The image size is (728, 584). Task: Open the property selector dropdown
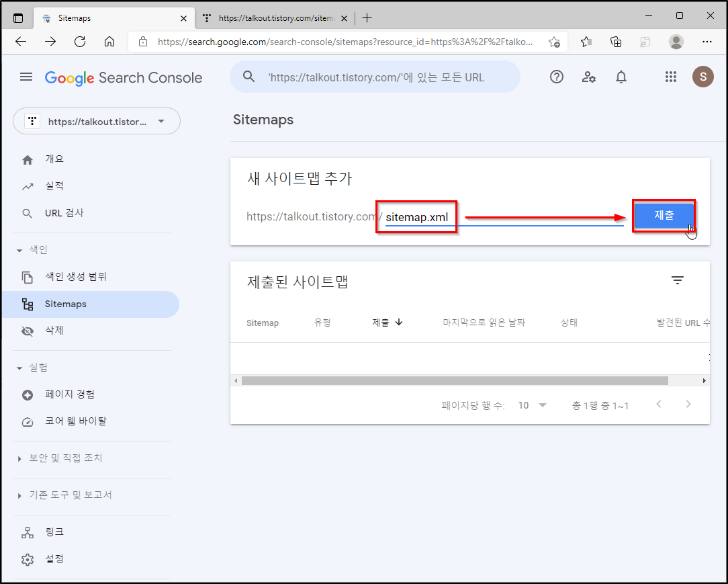[97, 121]
